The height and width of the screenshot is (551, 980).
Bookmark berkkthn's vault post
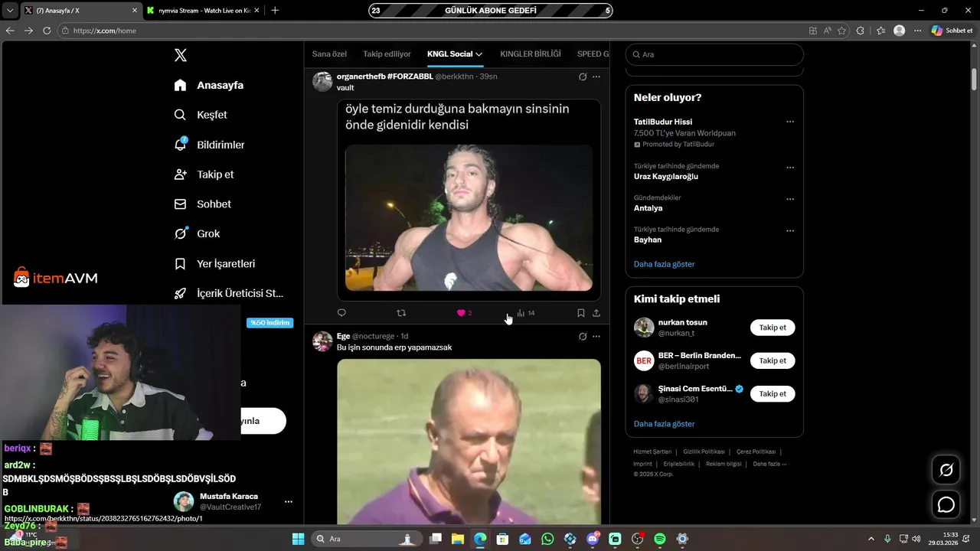(x=581, y=313)
